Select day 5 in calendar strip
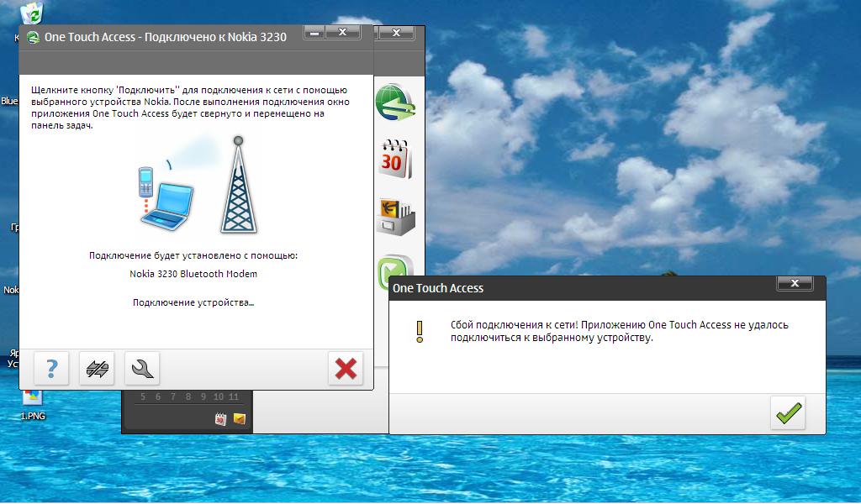The height and width of the screenshot is (504, 861). (x=143, y=396)
